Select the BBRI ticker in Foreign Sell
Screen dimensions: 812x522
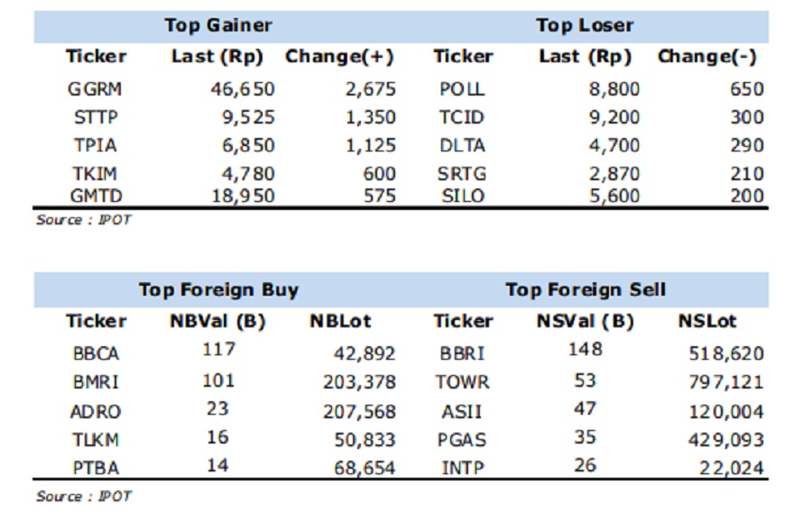click(462, 354)
